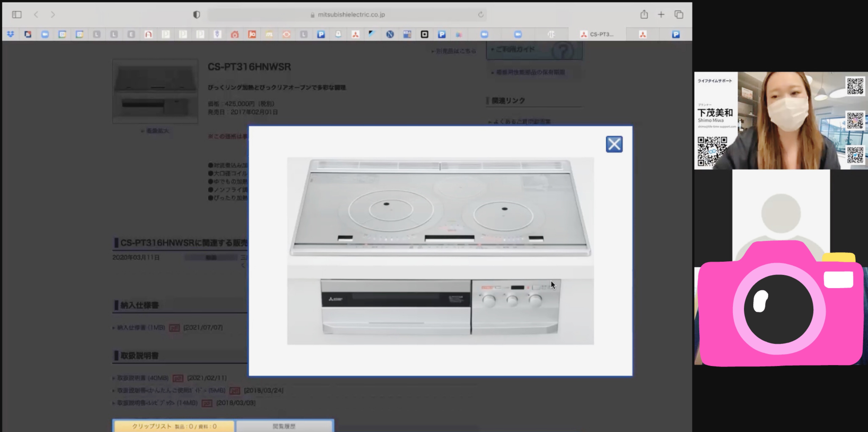Select the CS-PT3... tab

597,34
